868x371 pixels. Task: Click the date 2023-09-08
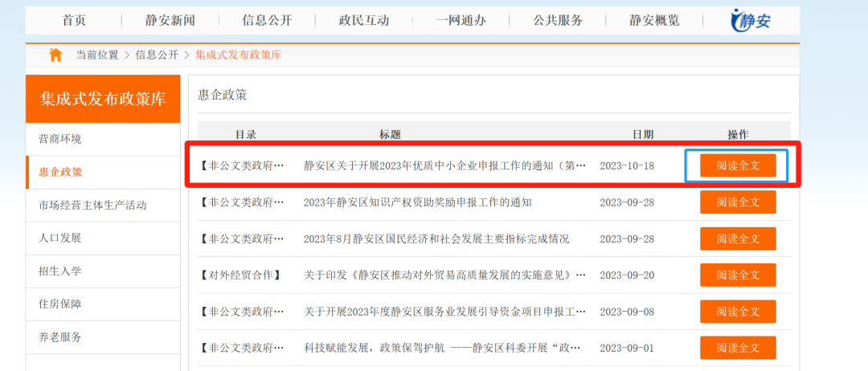[x=627, y=312]
